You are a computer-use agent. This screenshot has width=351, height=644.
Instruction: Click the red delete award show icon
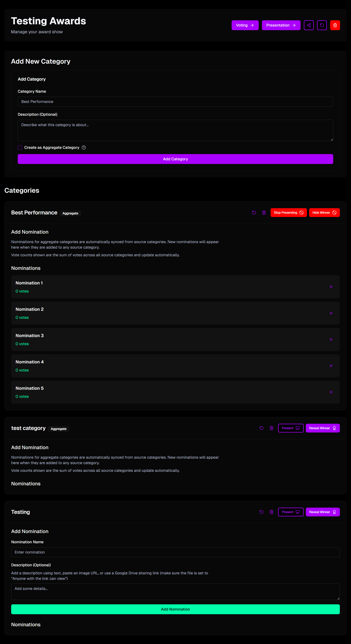335,25
